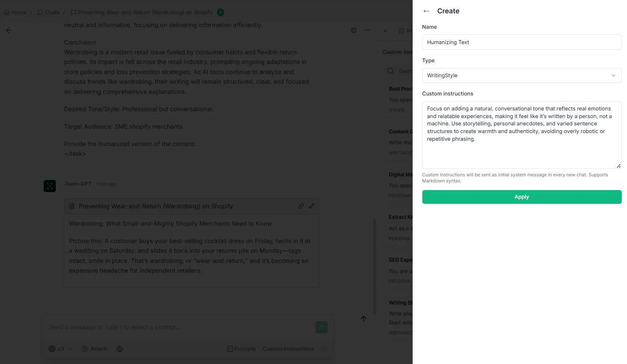Viewport: 627px width, 364px height.
Task: Click the green plus icon beside chat title
Action: tap(220, 13)
